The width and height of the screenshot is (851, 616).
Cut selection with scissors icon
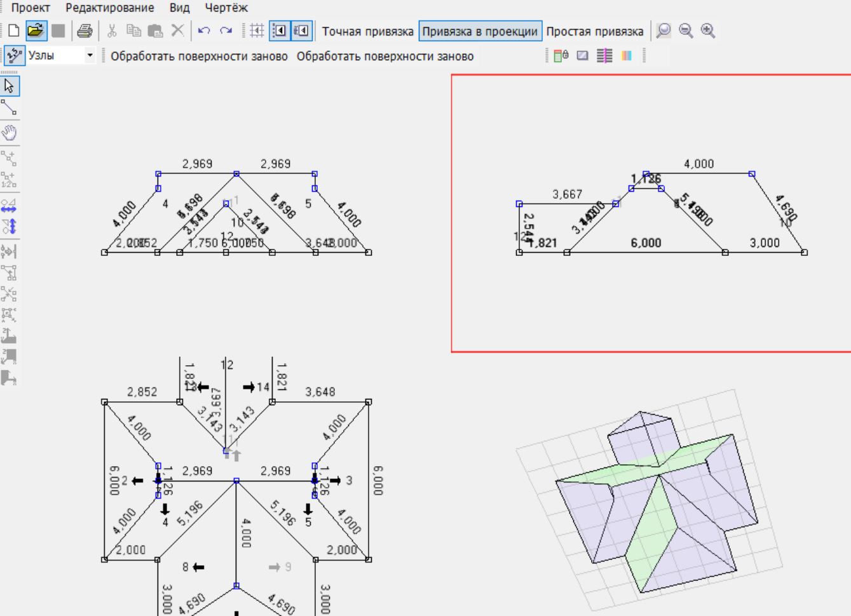point(112,30)
